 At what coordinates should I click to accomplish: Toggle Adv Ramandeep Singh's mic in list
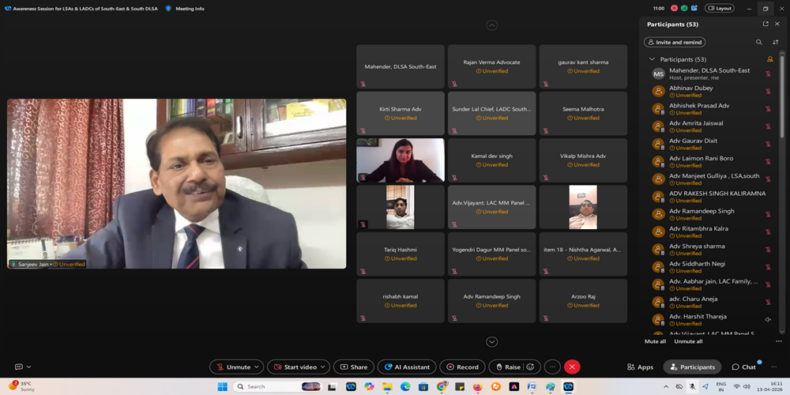pyautogui.click(x=768, y=214)
